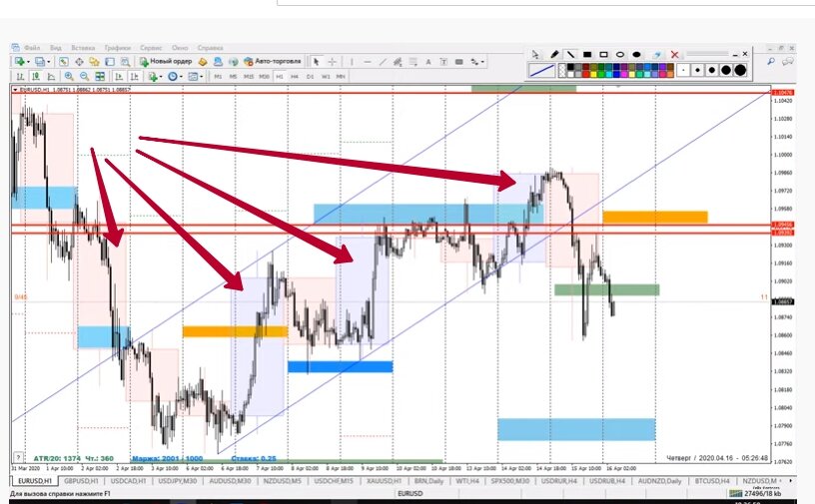815x504 pixels.
Task: Zoom out of the chart
Action: pyautogui.click(x=84, y=77)
